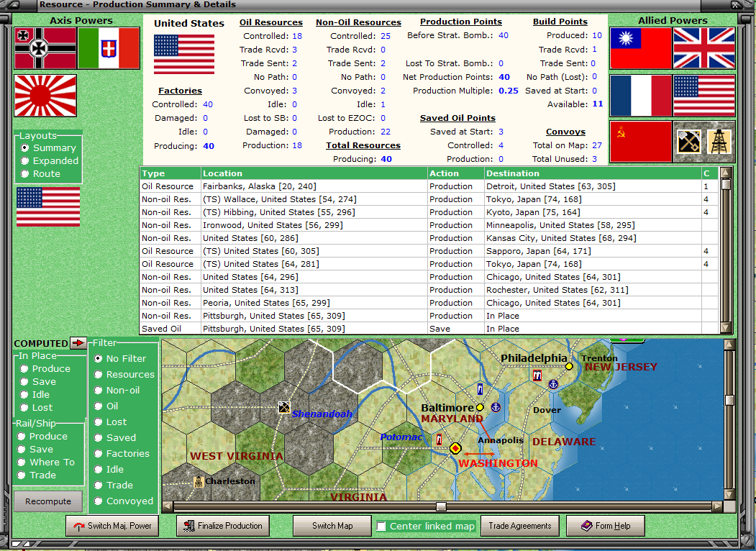Enable the Center linked map checkbox
This screenshot has width=756, height=551.
pyautogui.click(x=381, y=527)
